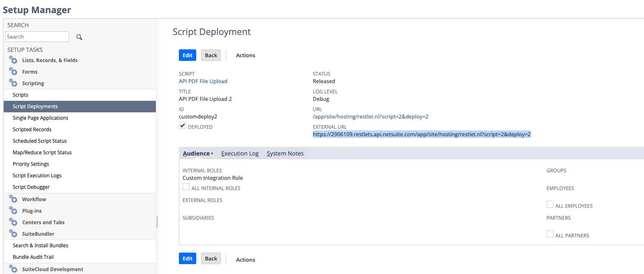The image size is (644, 274).
Task: Click gear icon beside Centers and Tabs
Action: [x=13, y=222]
